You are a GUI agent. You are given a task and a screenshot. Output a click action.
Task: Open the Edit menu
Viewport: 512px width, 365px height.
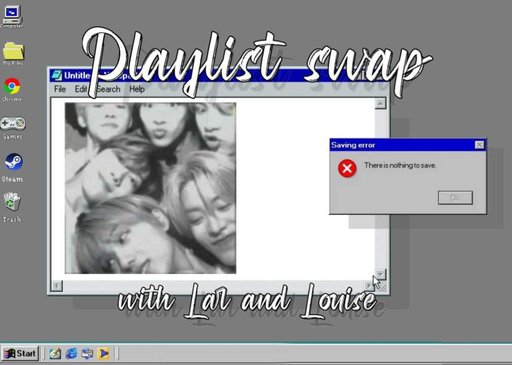coord(80,89)
